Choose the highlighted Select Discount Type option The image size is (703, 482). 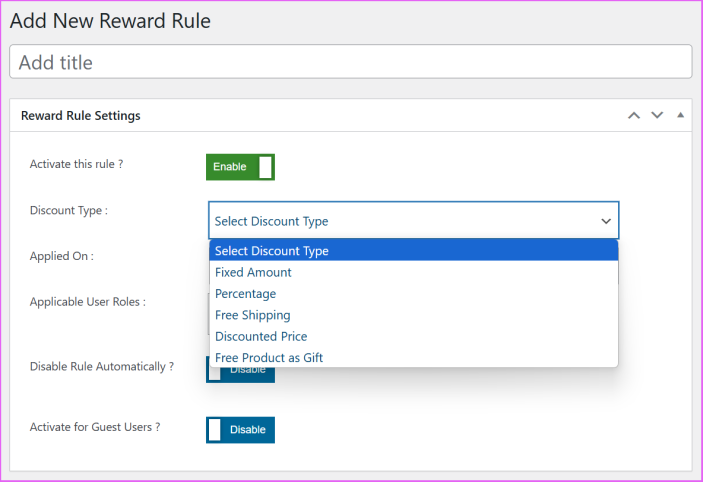(413, 251)
